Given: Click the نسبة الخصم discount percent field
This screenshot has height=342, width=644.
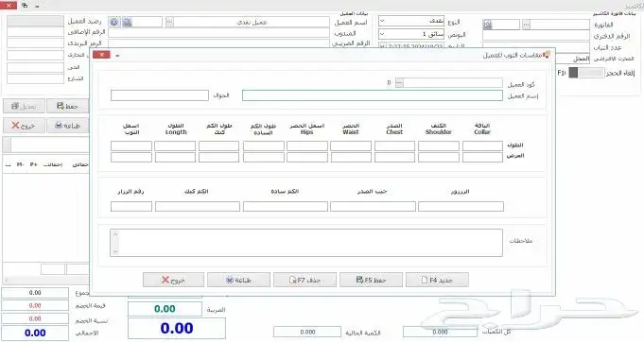Looking at the screenshot, I should point(35,318).
